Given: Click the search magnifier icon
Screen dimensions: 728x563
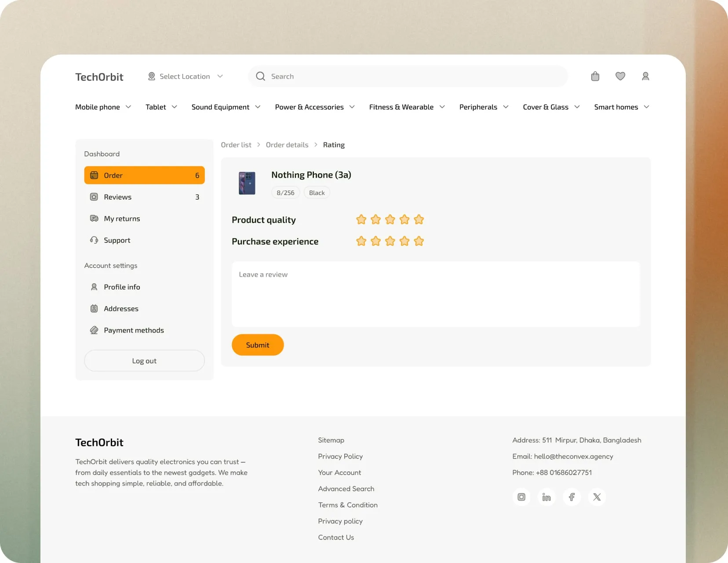Looking at the screenshot, I should tap(261, 77).
